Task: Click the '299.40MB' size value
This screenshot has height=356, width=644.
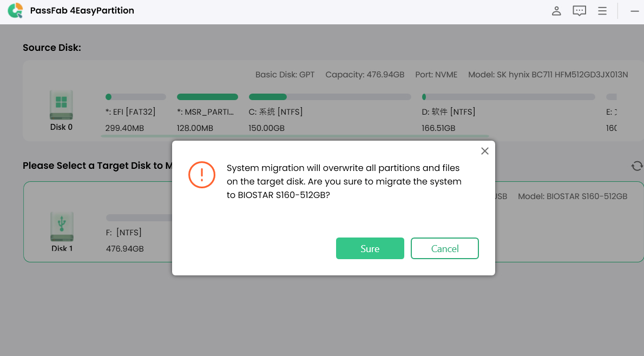Action: tap(124, 128)
